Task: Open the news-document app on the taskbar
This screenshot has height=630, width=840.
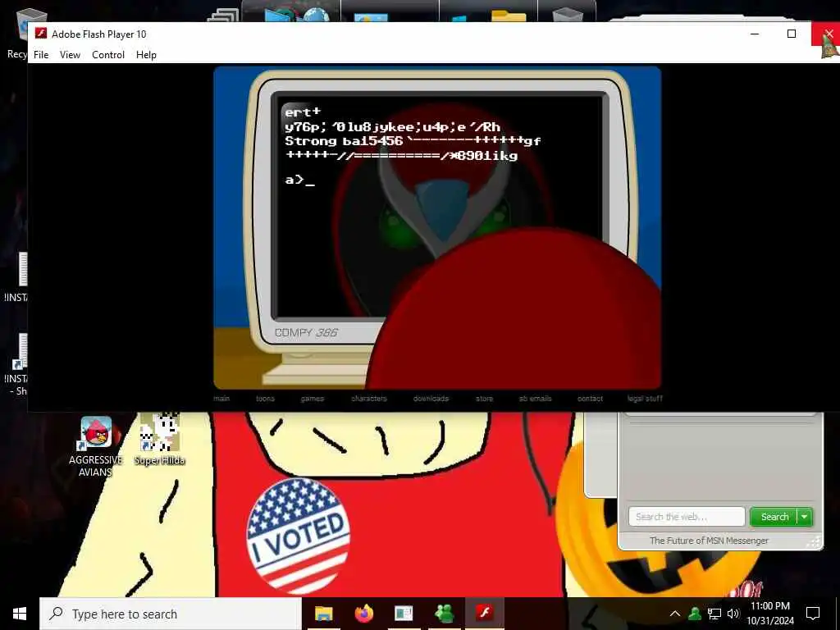Action: tap(404, 614)
